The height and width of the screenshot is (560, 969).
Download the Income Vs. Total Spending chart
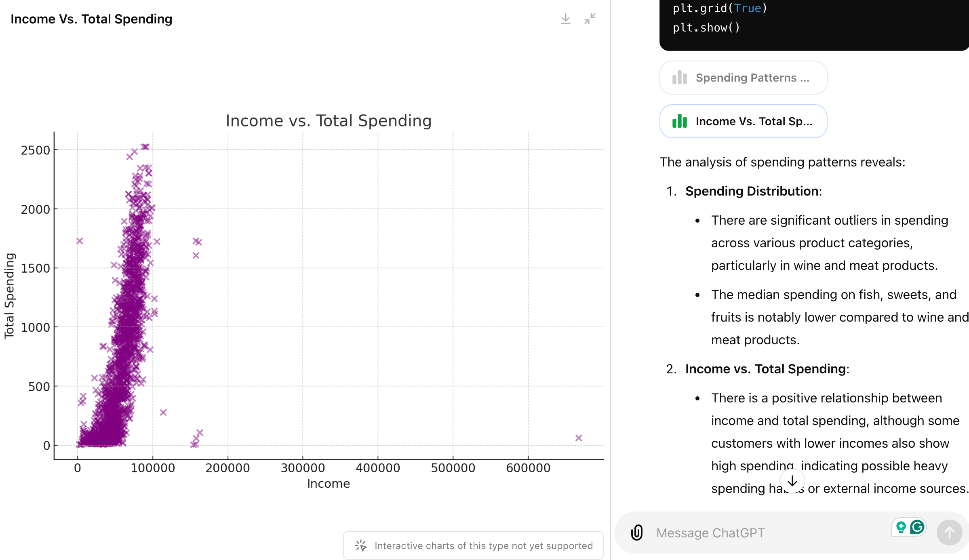565,19
